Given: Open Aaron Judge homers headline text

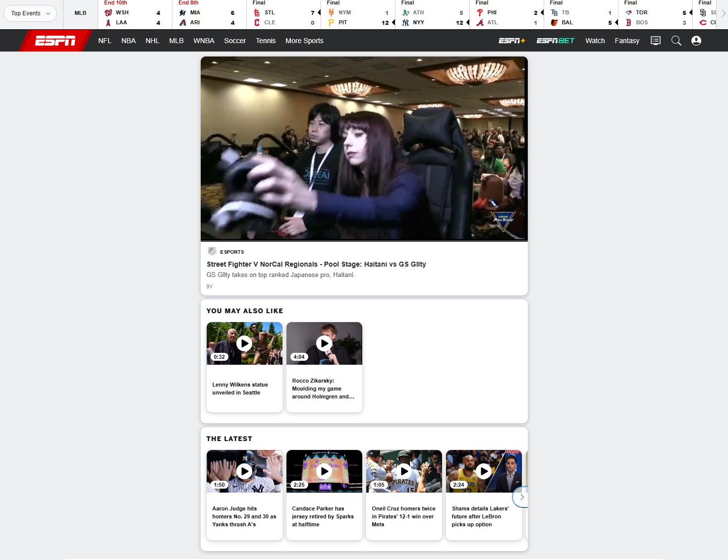Looking at the screenshot, I should pos(244,516).
